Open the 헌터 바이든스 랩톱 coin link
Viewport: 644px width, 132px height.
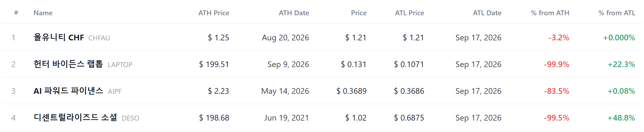tap(68, 64)
